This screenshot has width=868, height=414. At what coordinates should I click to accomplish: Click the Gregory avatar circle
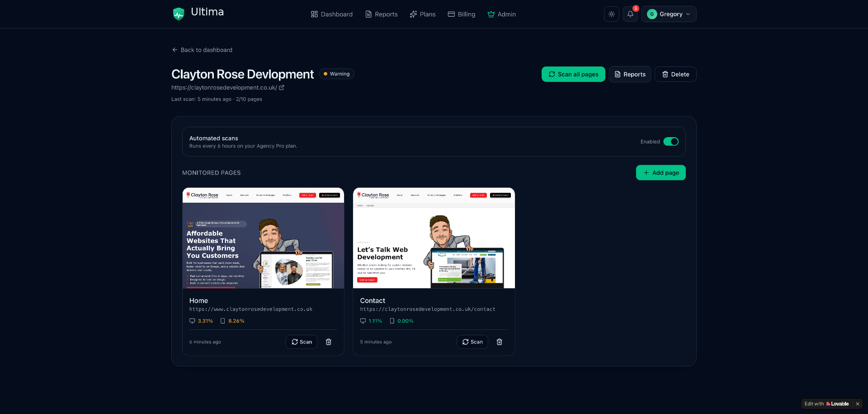click(x=652, y=14)
